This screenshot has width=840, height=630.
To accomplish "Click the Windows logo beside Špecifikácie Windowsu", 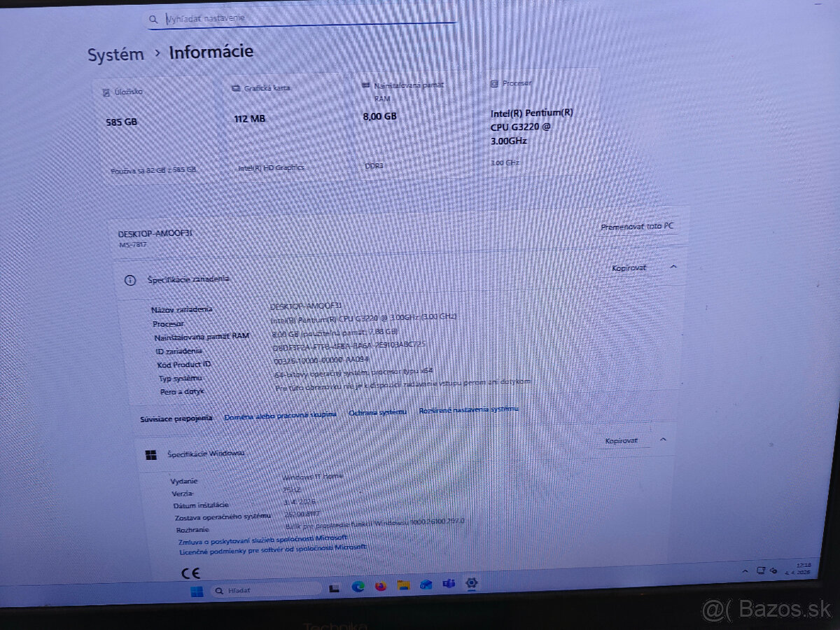I will click(151, 454).
